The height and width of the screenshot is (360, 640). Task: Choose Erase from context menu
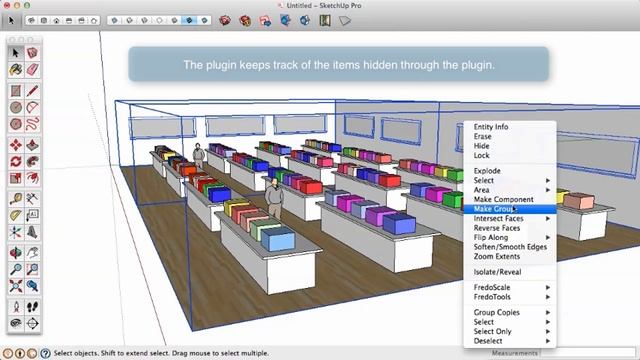pos(510,136)
